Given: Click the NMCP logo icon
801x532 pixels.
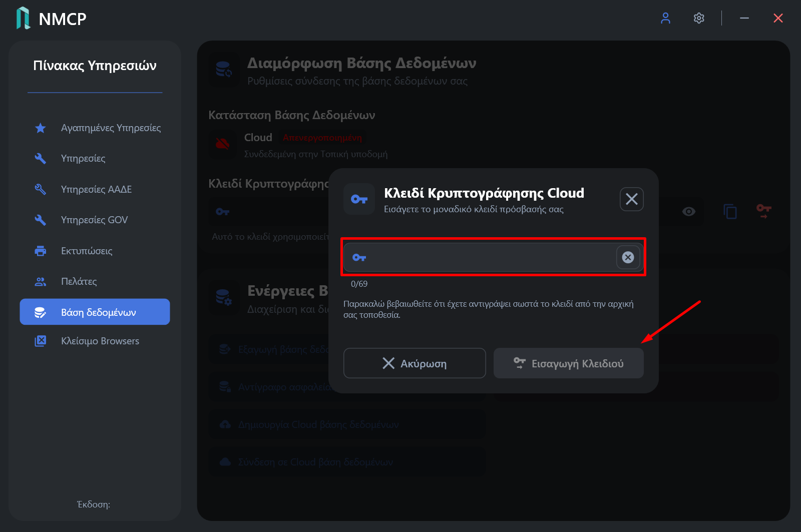Looking at the screenshot, I should click(23, 18).
